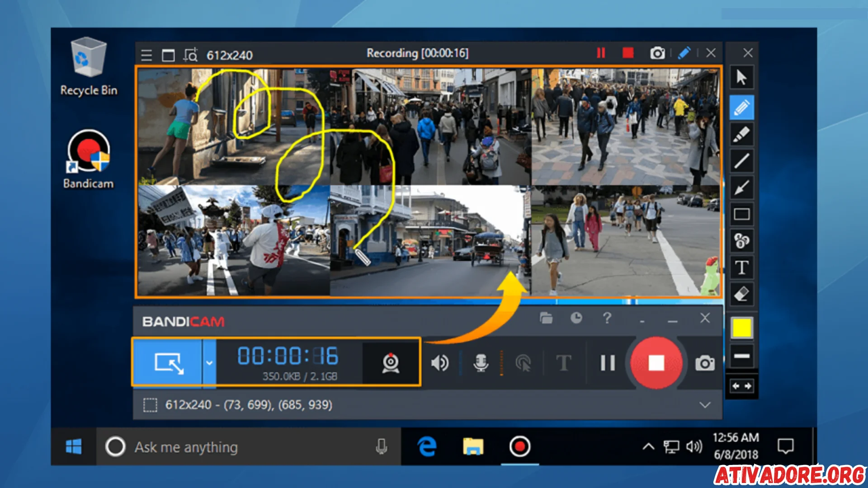Minimize the Bandicam main window
This screenshot has width=868, height=488.
pyautogui.click(x=673, y=320)
